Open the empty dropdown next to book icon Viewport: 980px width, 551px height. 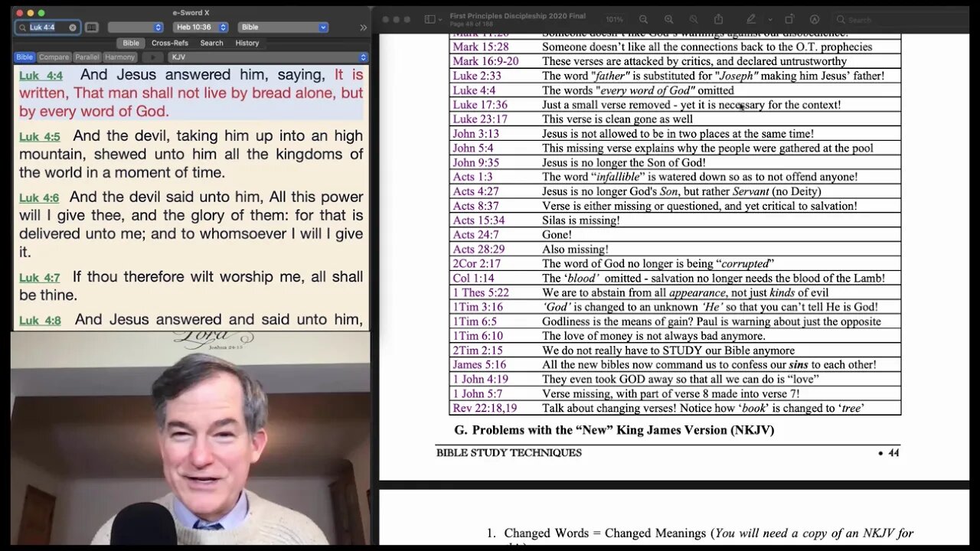pyautogui.click(x=135, y=28)
